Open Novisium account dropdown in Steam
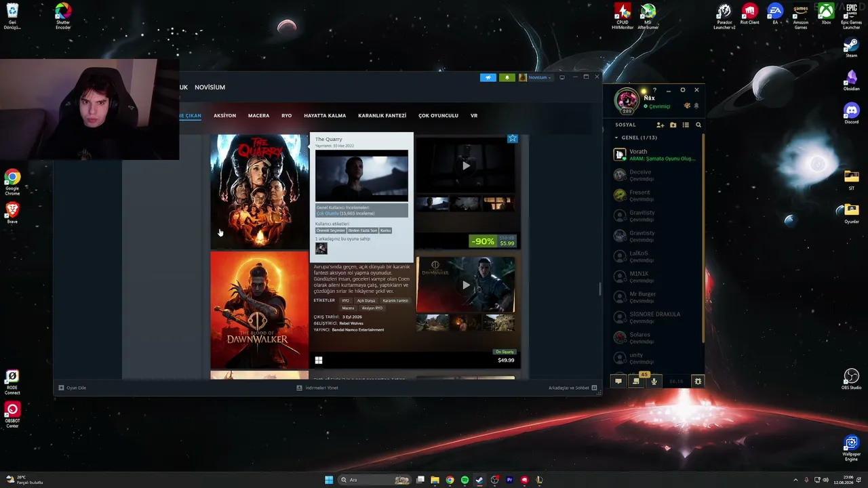The width and height of the screenshot is (868, 488). pyautogui.click(x=536, y=77)
